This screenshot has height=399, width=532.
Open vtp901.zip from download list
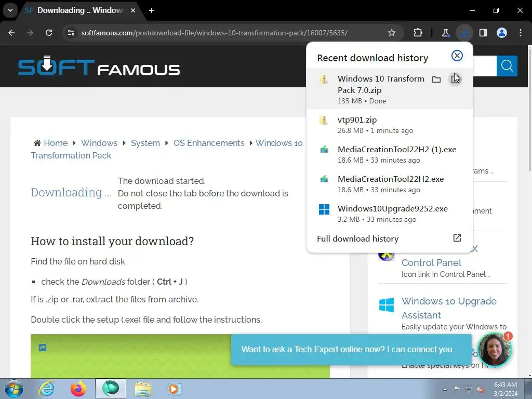390,125
